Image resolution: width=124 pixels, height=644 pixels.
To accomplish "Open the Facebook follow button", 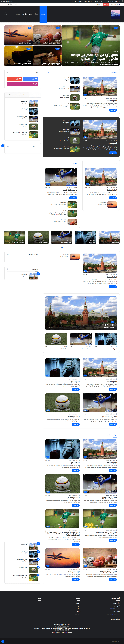I will (31, 79).
